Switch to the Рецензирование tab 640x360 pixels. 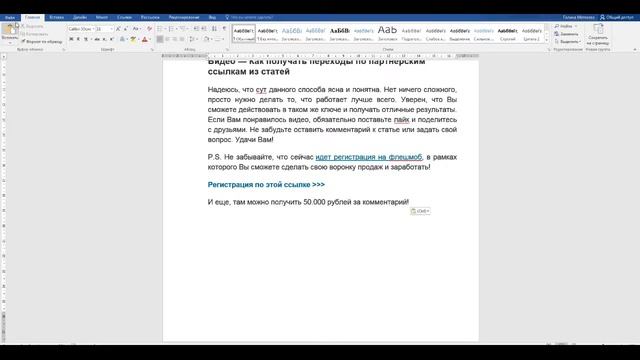tap(184, 18)
